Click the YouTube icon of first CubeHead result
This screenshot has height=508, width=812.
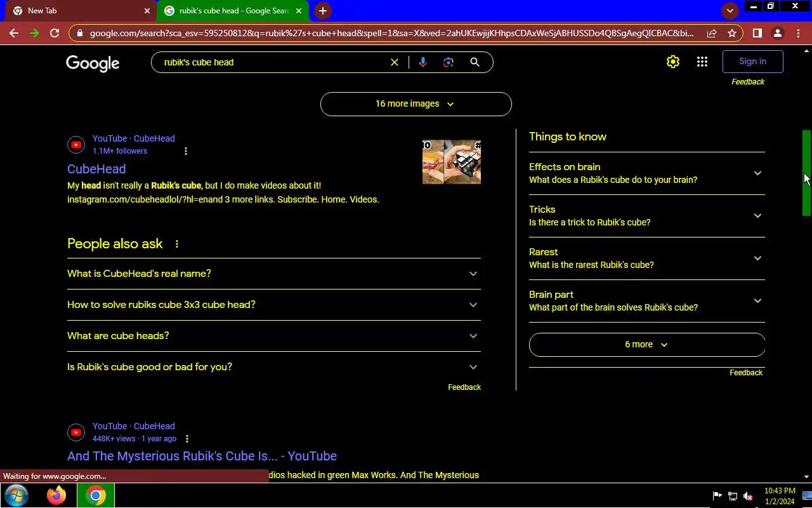tap(76, 145)
